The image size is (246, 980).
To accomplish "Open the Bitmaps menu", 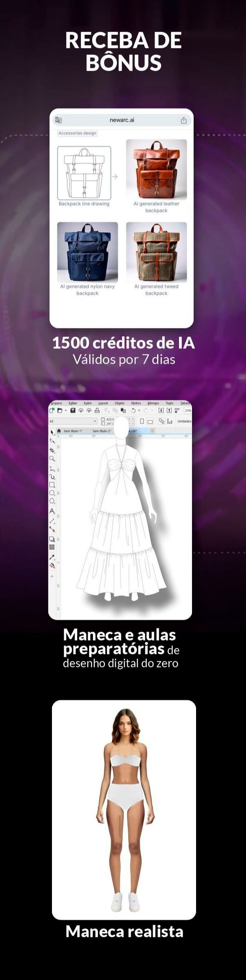I will coord(153,403).
